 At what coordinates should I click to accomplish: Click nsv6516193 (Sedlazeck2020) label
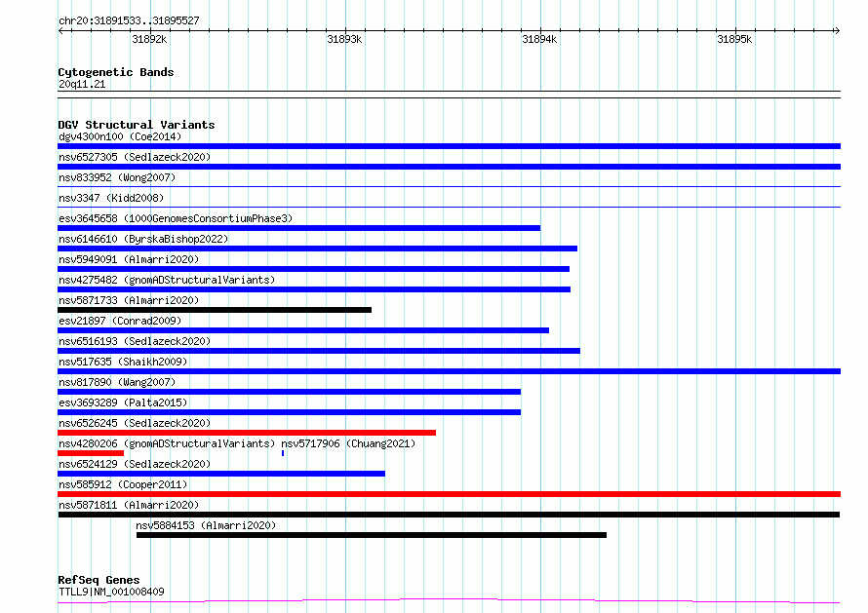tap(135, 341)
